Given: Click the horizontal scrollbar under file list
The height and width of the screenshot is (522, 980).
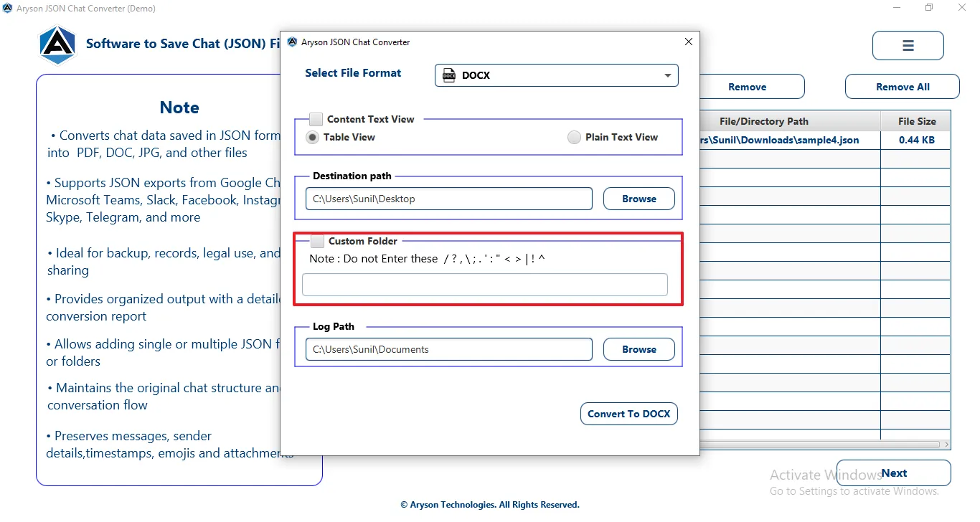Looking at the screenshot, I should point(825,445).
